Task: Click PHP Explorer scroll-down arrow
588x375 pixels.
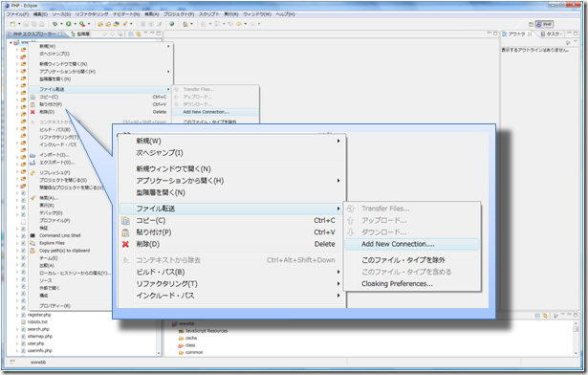Action: click(159, 353)
